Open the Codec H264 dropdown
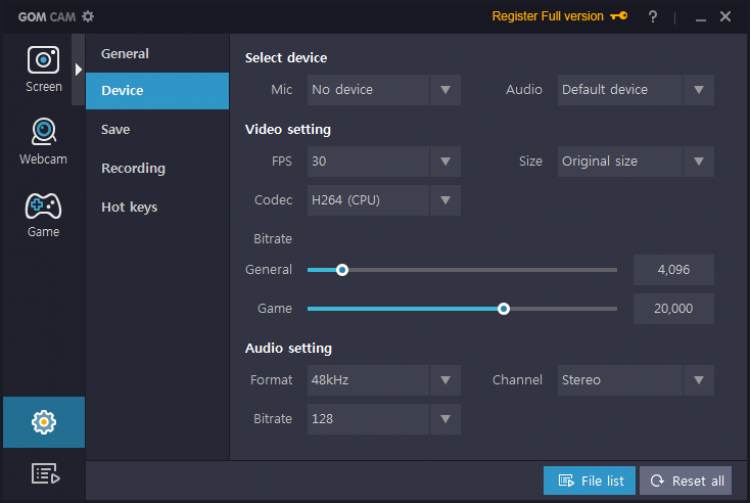Screen dimensions: 750x503 [445, 200]
